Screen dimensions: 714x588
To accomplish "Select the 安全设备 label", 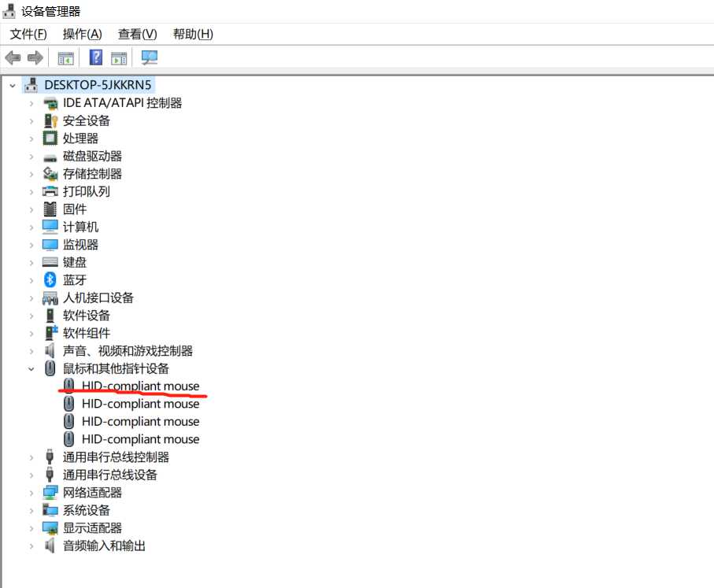I will coord(86,120).
